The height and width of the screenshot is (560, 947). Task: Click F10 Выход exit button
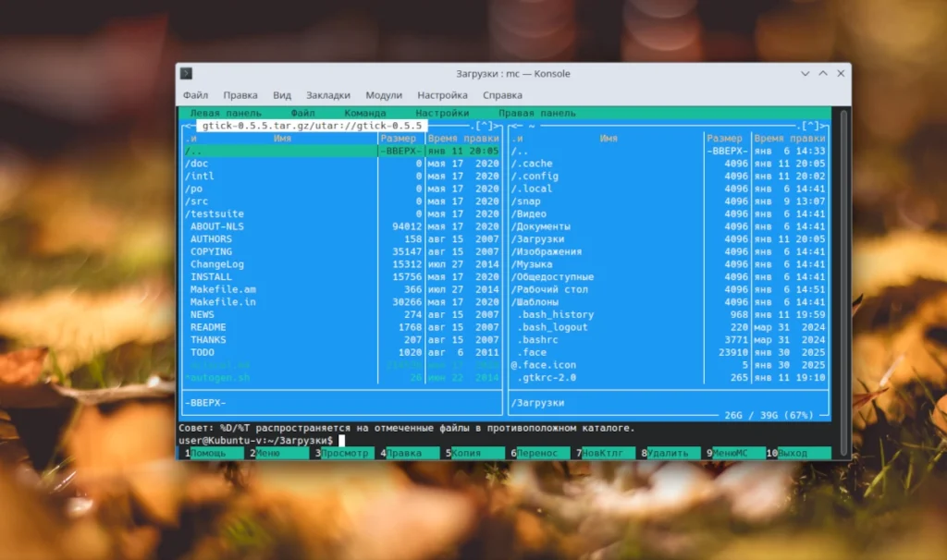click(798, 453)
